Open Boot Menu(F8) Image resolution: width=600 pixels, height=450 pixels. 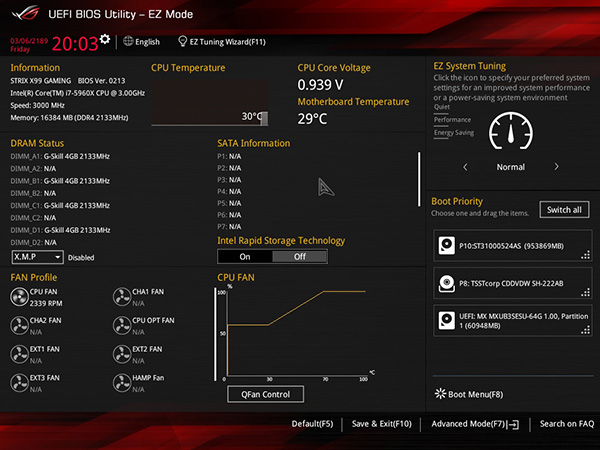coord(475,394)
